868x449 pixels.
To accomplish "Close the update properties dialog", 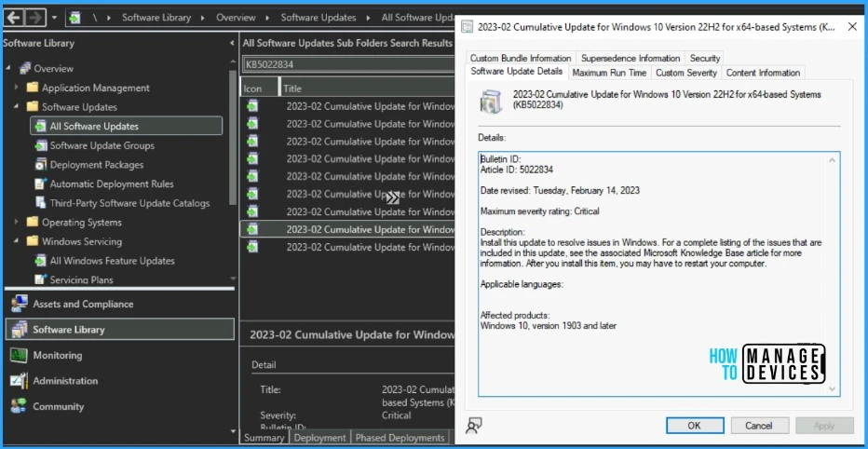I will (852, 27).
